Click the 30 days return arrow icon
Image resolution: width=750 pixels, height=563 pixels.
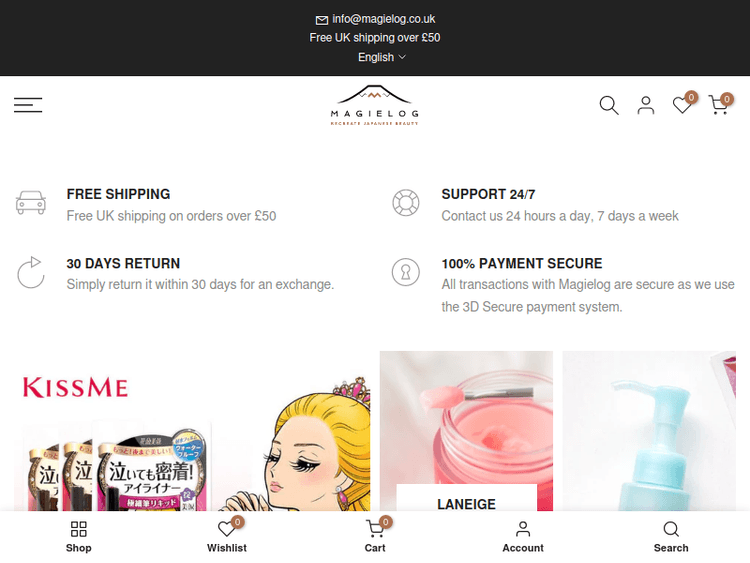[31, 273]
